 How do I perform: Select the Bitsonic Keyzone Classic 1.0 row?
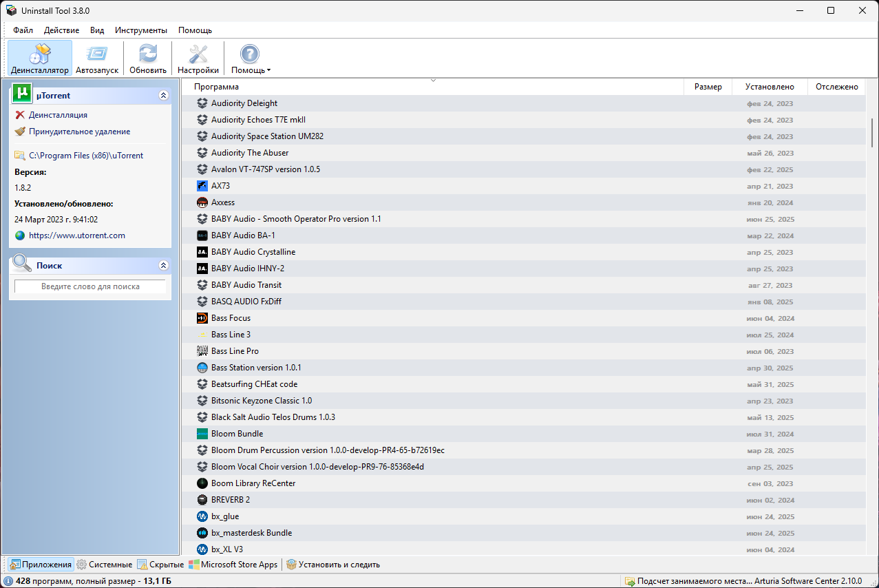[524, 401]
